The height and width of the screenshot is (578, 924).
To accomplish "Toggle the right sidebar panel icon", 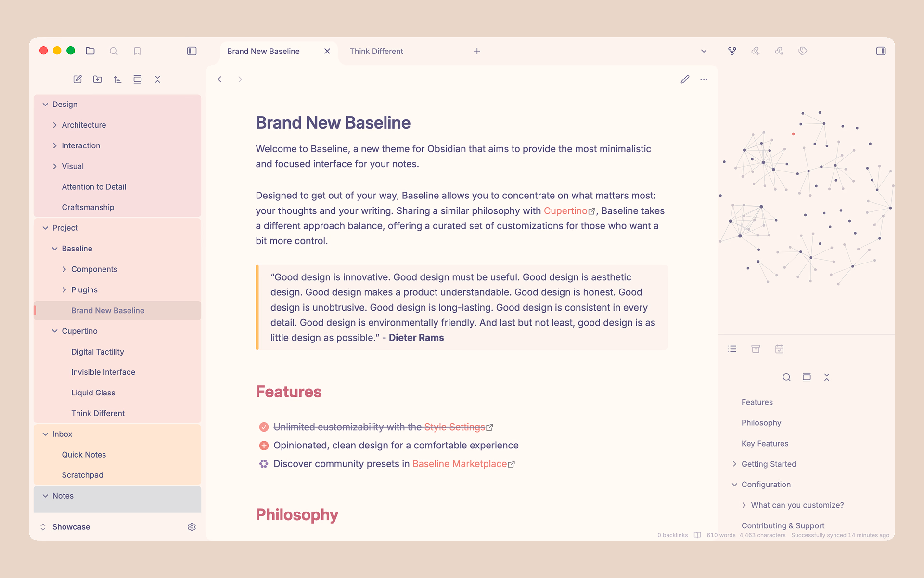I will (x=881, y=51).
